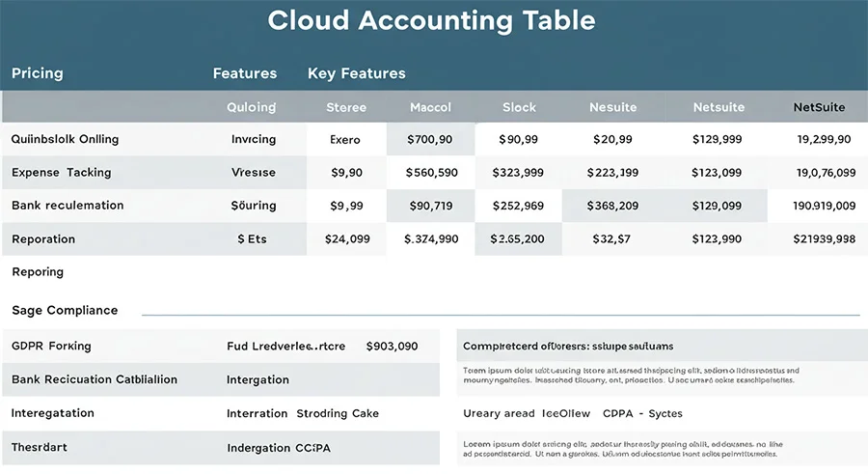The width and height of the screenshot is (868, 474).
Task: Select the $129,999 cell
Action: pos(717,139)
